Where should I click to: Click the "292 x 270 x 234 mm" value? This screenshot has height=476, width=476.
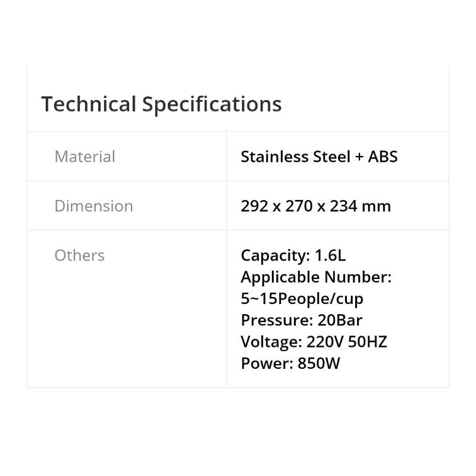(315, 206)
